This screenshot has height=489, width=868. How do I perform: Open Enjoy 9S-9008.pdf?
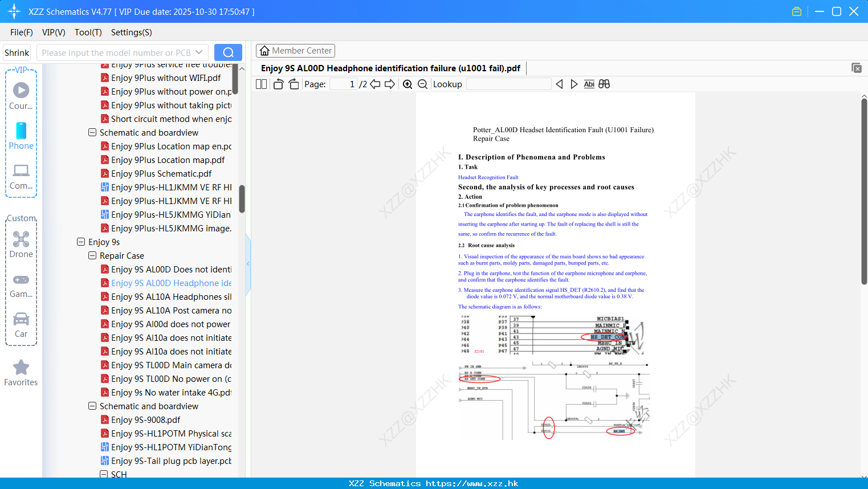coord(146,420)
